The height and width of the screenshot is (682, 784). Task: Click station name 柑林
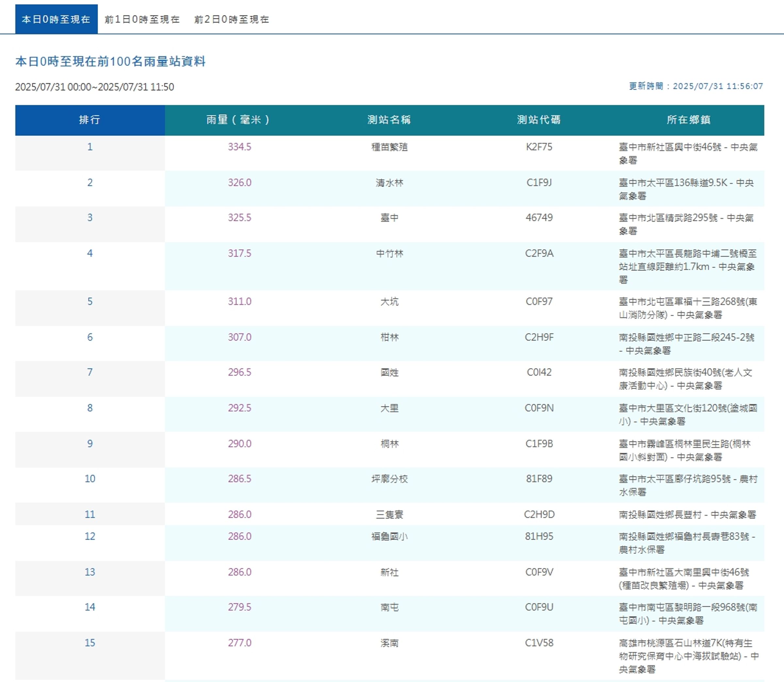pyautogui.click(x=389, y=337)
